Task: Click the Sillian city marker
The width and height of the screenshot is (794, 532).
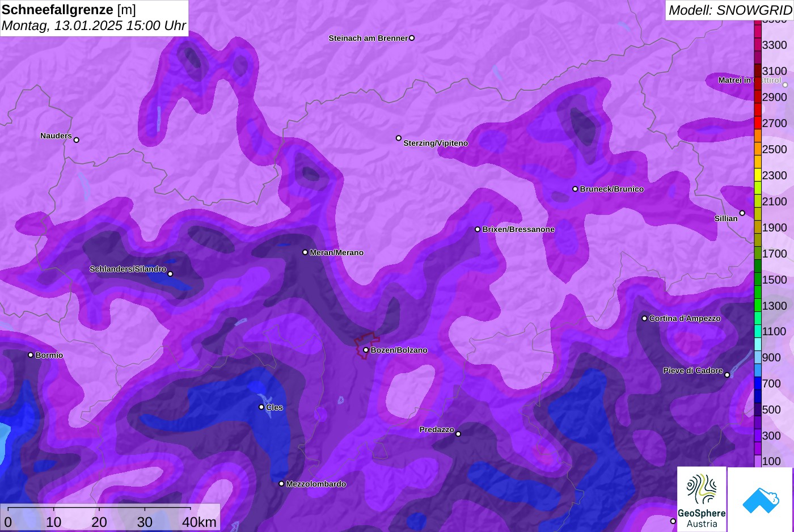Action: tap(742, 213)
